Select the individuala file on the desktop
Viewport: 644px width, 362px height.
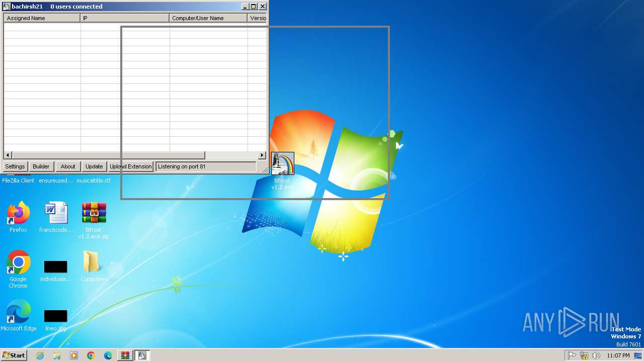pos(56,271)
